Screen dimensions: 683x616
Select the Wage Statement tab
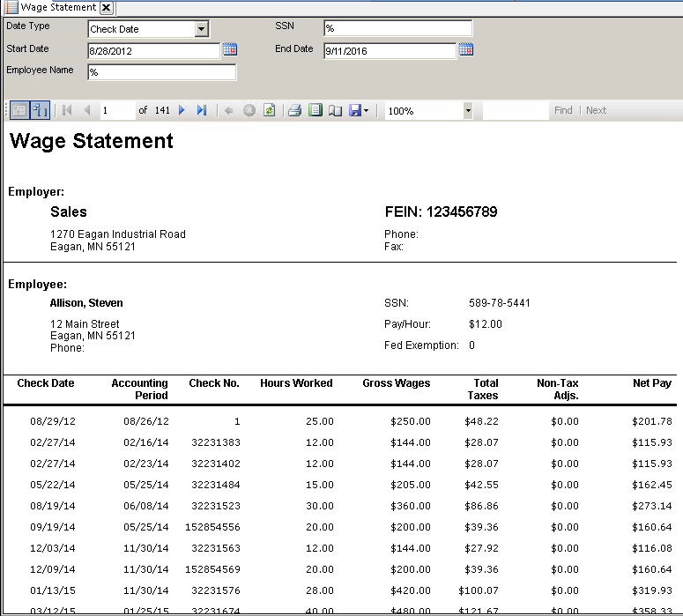pos(58,7)
